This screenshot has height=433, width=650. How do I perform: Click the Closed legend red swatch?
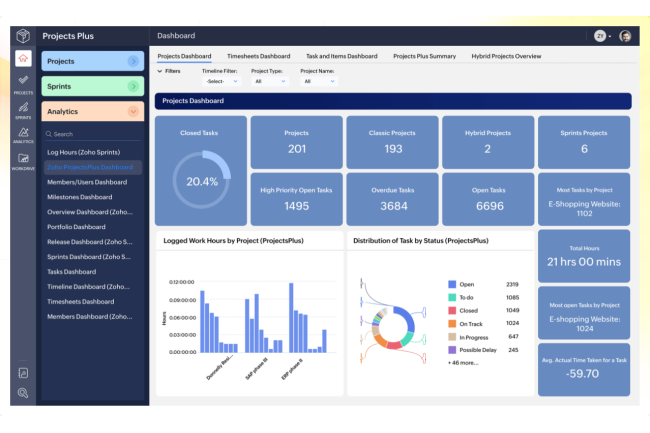[452, 310]
